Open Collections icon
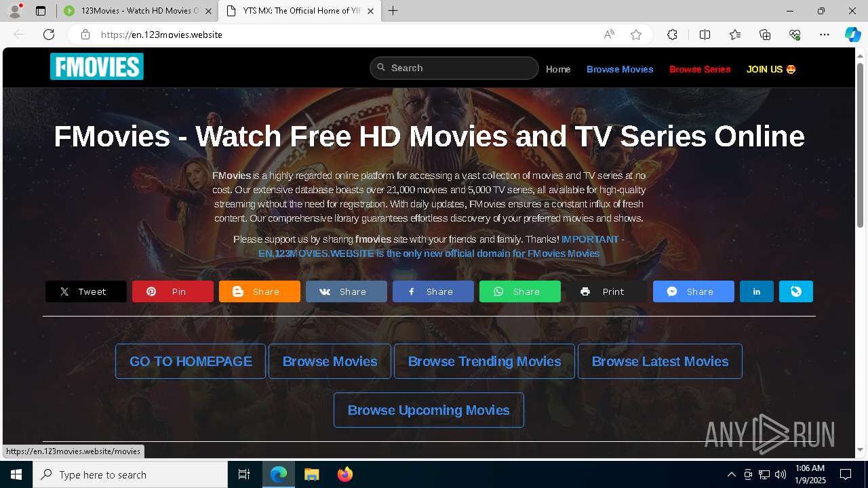 click(x=765, y=35)
